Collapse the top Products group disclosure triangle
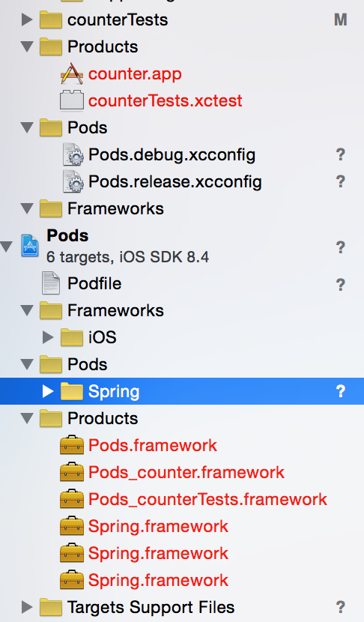The height and width of the screenshot is (622, 364). pyautogui.click(x=27, y=46)
